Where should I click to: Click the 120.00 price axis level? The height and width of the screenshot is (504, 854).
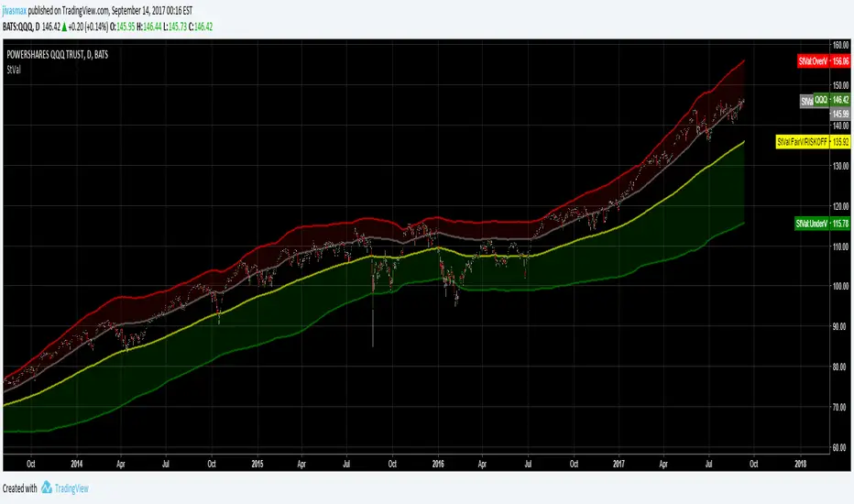pyautogui.click(x=840, y=206)
